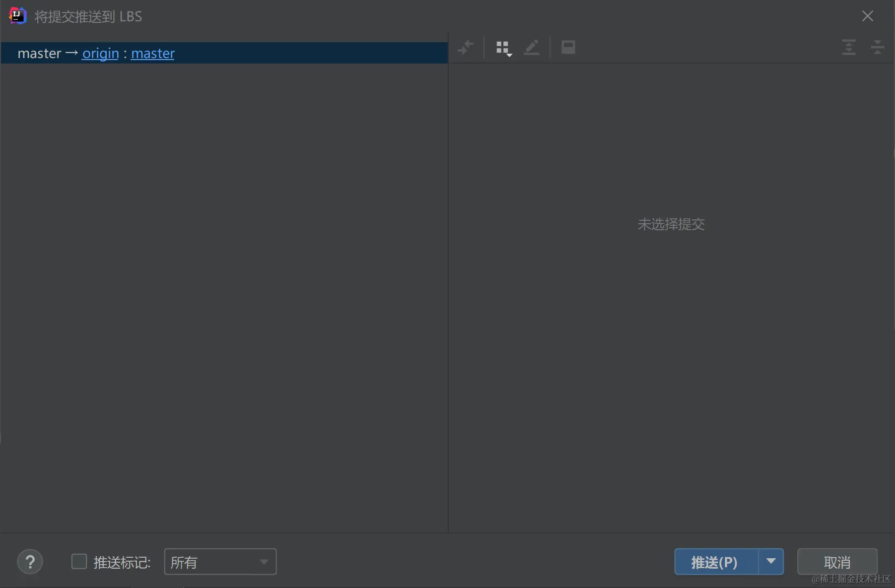Image resolution: width=895 pixels, height=588 pixels.
Task: Click the help question mark icon
Action: (x=30, y=562)
